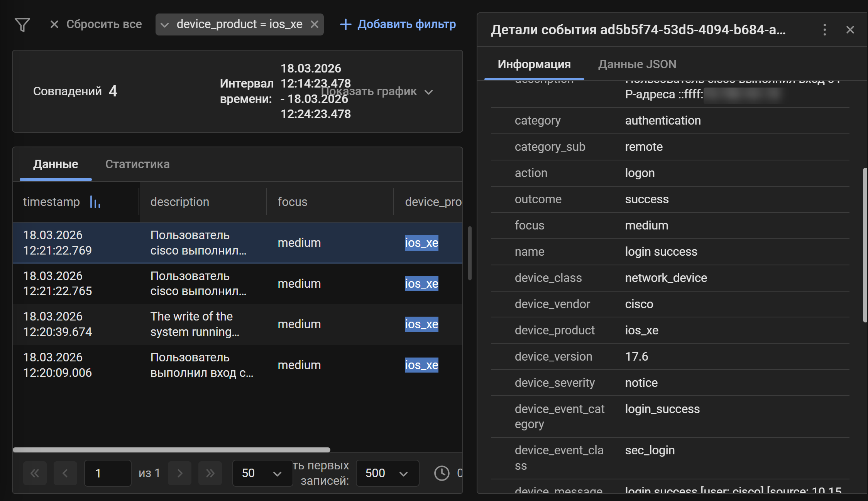Viewport: 868px width, 501px height.
Task: Click the sort icon next to timestamp column
Action: [x=95, y=202]
